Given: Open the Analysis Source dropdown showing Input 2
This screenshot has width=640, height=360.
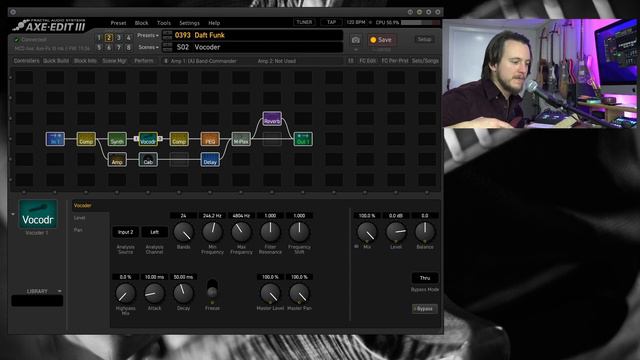Looking at the screenshot, I should (x=125, y=232).
